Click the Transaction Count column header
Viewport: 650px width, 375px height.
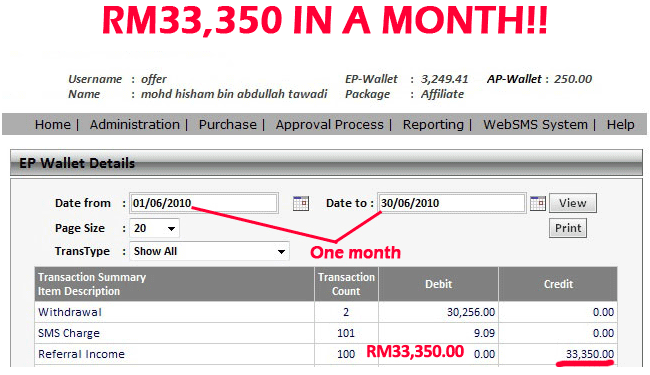(346, 284)
